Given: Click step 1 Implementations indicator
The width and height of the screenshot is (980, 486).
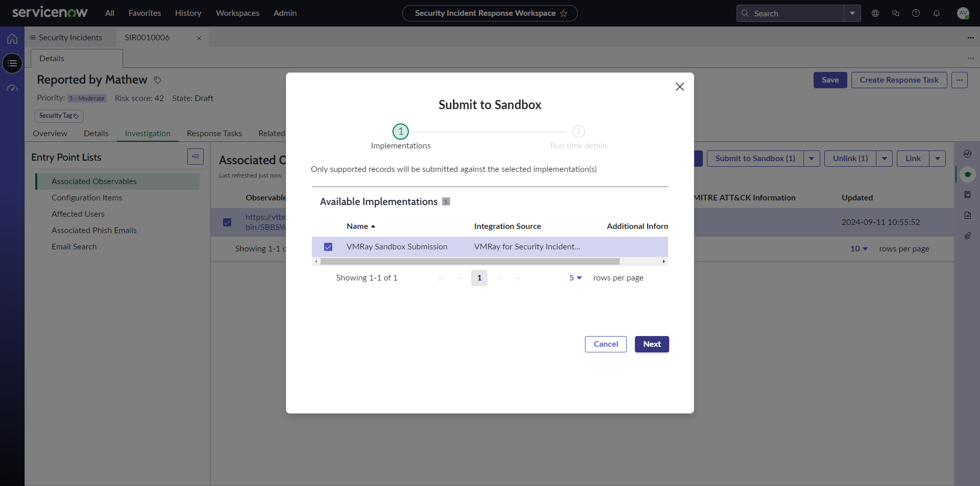Looking at the screenshot, I should pos(401,132).
